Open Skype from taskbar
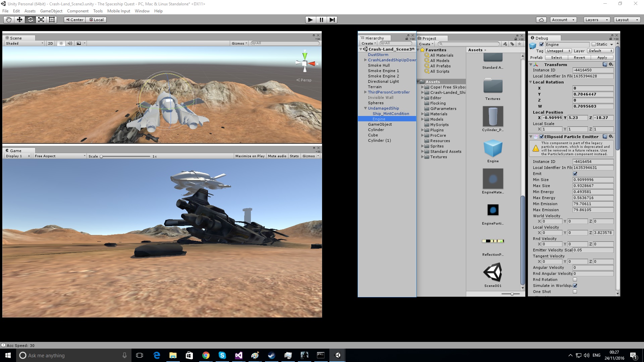 coord(222,355)
